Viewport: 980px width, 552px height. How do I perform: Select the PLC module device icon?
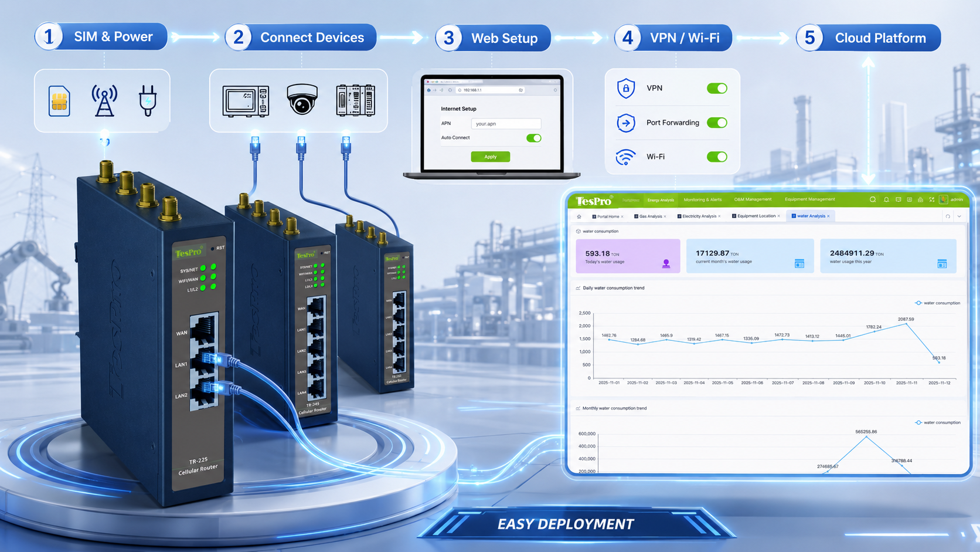[355, 100]
